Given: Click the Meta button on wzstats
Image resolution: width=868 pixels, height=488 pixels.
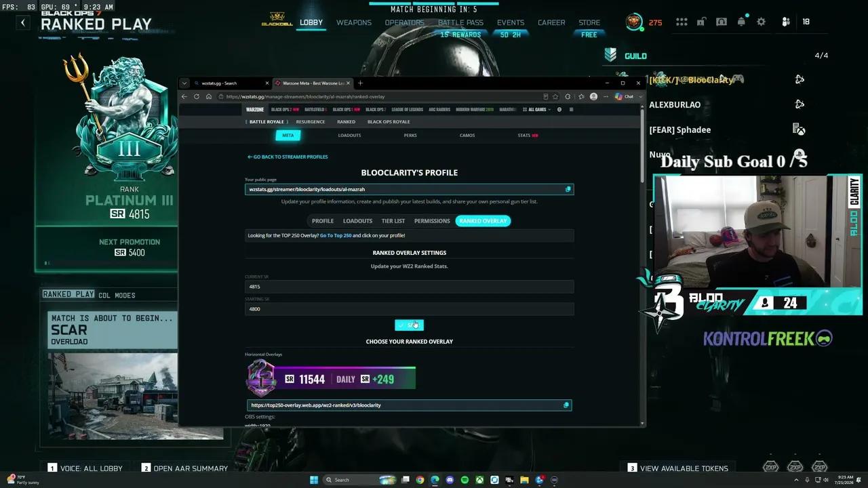Looking at the screenshot, I should pyautogui.click(x=288, y=136).
